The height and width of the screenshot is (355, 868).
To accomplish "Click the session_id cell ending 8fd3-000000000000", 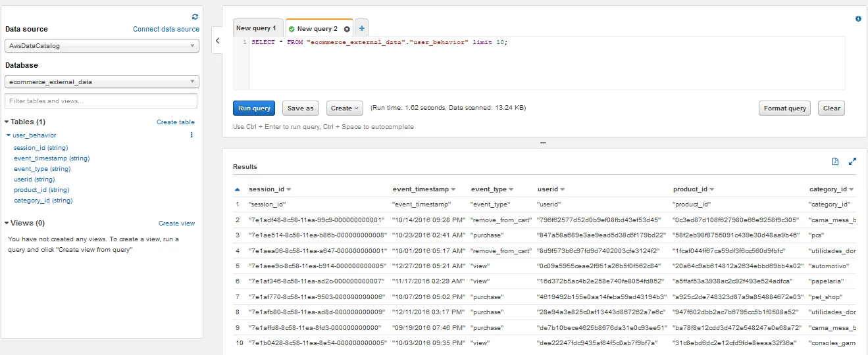I will pyautogui.click(x=316, y=327).
